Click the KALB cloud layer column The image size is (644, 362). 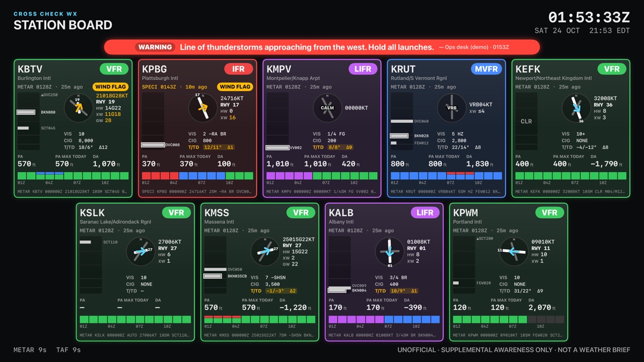coord(340,265)
